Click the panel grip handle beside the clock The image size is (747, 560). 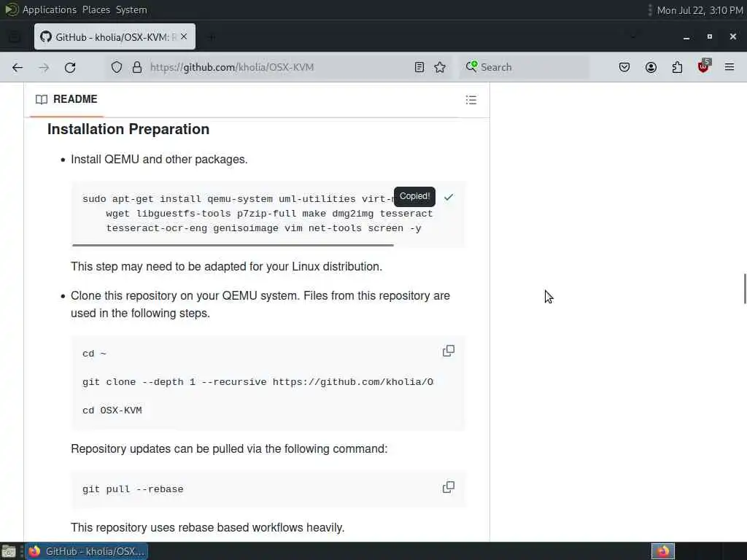tap(650, 10)
